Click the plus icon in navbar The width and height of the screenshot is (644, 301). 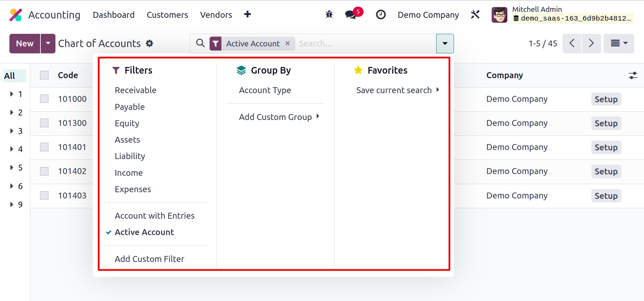point(247,14)
